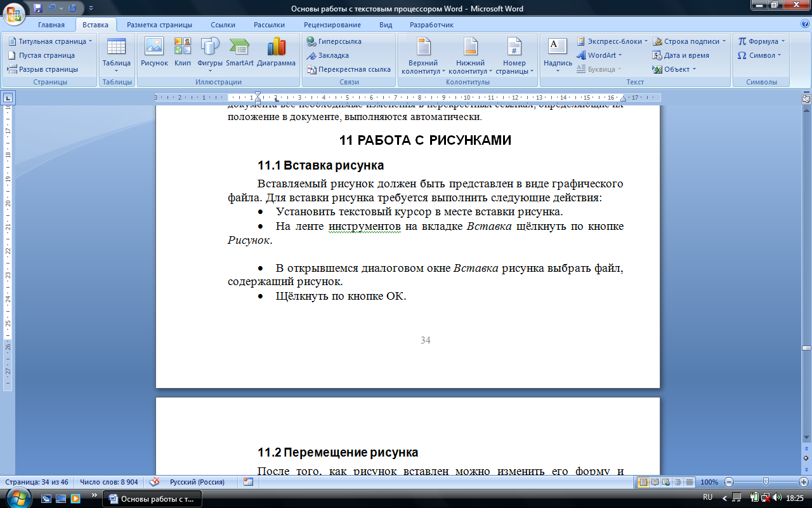Open the Рассылки tab
Screen dimensions: 812x508
coord(269,25)
